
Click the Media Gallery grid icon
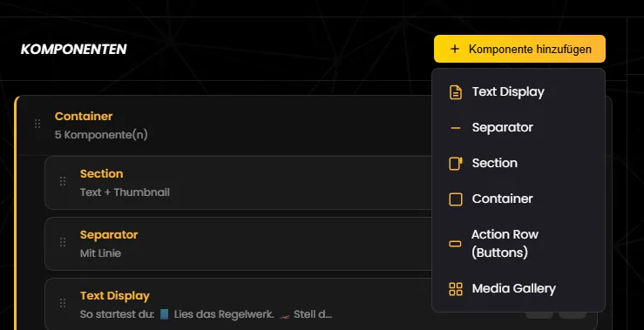click(x=456, y=289)
